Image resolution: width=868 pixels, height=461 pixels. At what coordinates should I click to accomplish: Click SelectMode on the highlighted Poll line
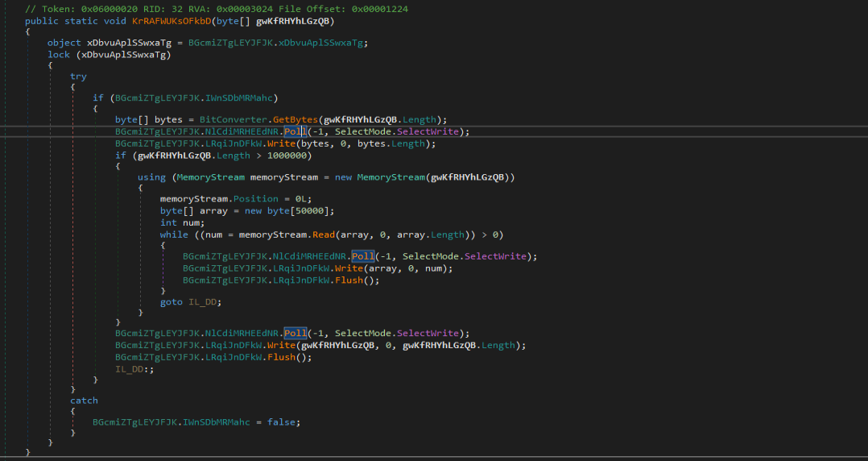point(362,131)
